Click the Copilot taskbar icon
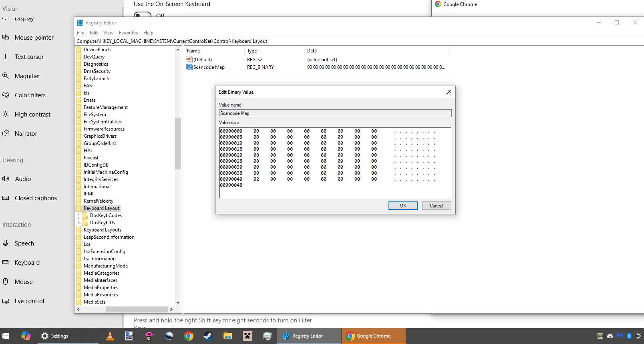Viewport: 644px width, 344px height. click(26, 336)
